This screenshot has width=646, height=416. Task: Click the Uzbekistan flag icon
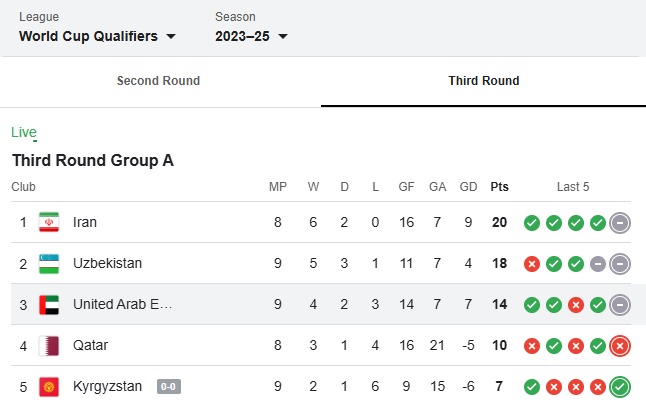(x=49, y=263)
